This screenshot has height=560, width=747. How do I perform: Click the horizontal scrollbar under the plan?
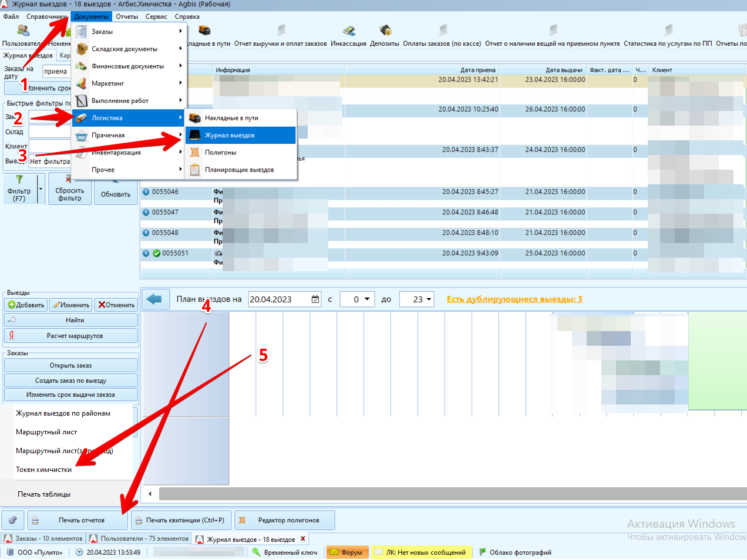(x=452, y=494)
